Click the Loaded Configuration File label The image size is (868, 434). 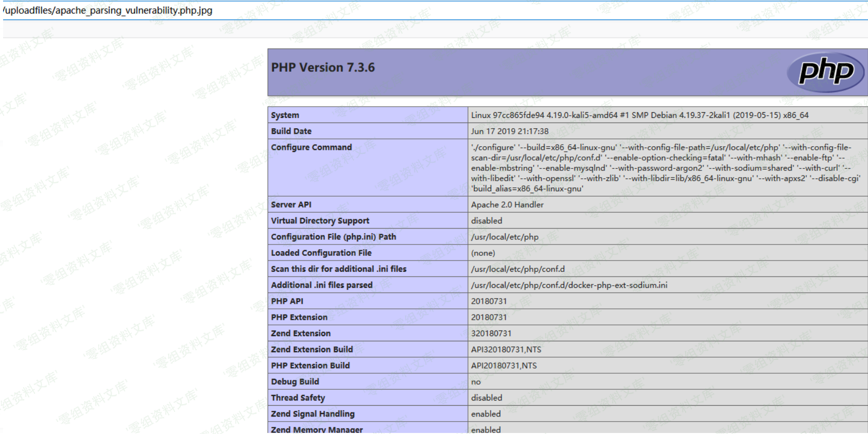[321, 253]
